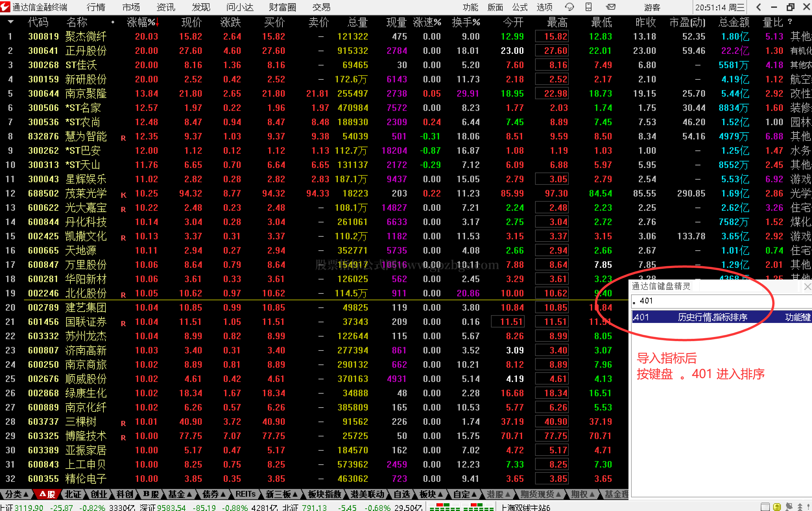Click the K mark on 茂莱光学 row
The height and width of the screenshot is (511, 812).
pos(124,195)
